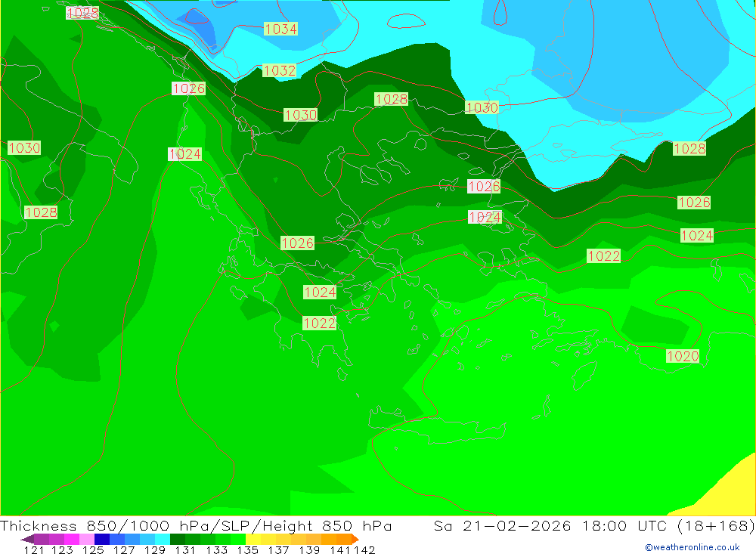
Task: Select the dark navy blue legend swatch
Action: tap(102, 539)
